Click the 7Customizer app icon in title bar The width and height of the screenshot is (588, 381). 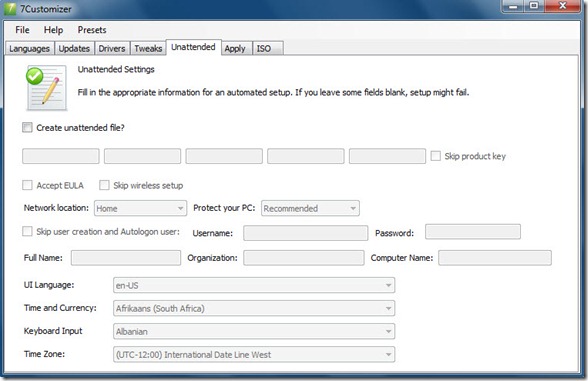[x=10, y=9]
